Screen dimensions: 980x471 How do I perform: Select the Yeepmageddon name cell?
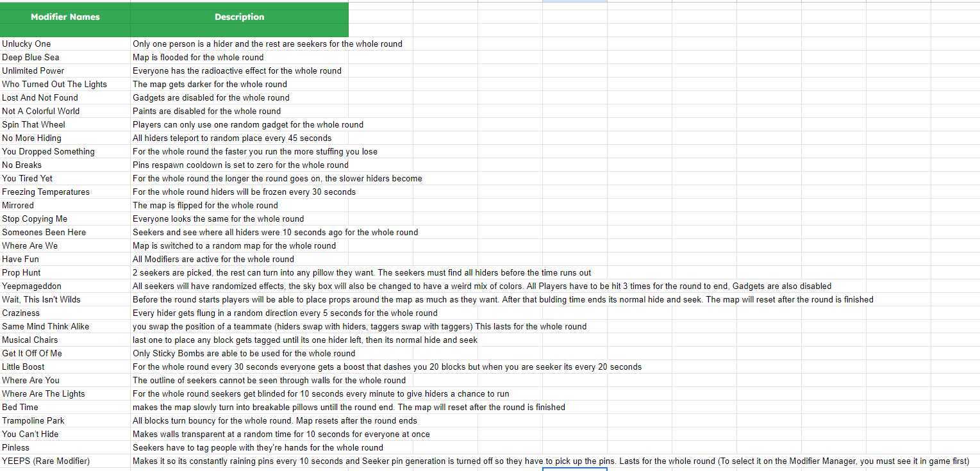pyautogui.click(x=65, y=286)
